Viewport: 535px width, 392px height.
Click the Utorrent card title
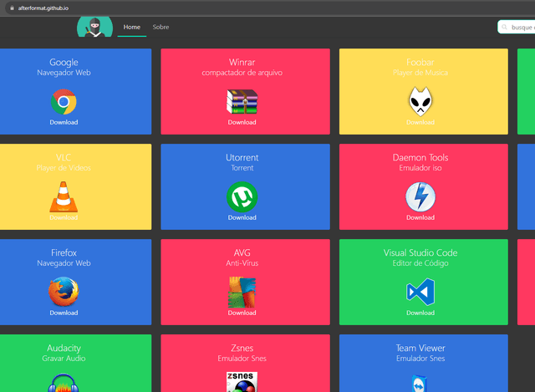[x=242, y=157]
